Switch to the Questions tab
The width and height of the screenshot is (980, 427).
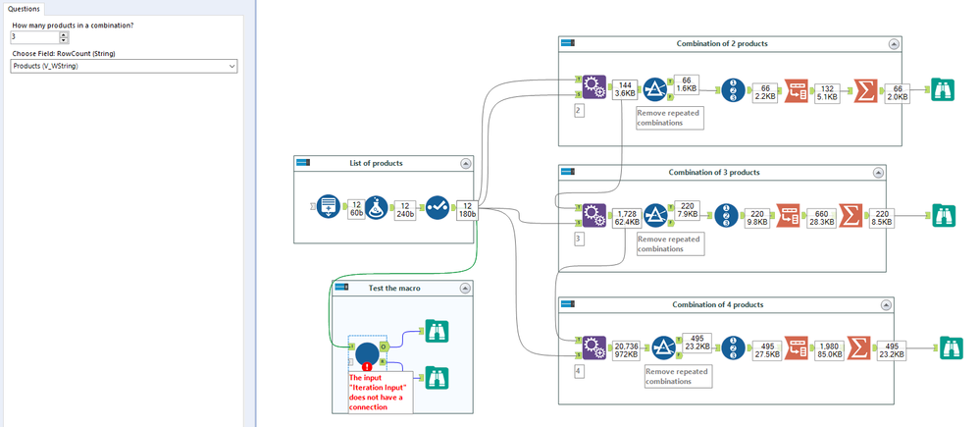point(24,9)
